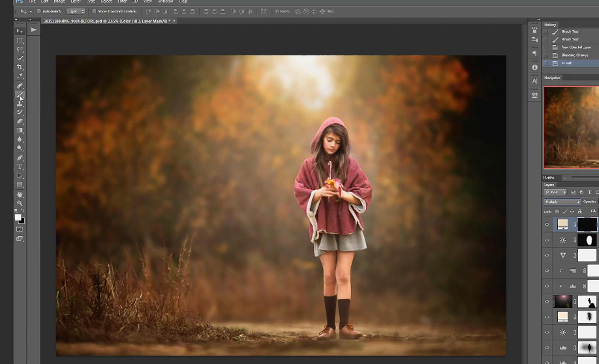
Task: Toggle Quick Mask mode
Action: 20,229
